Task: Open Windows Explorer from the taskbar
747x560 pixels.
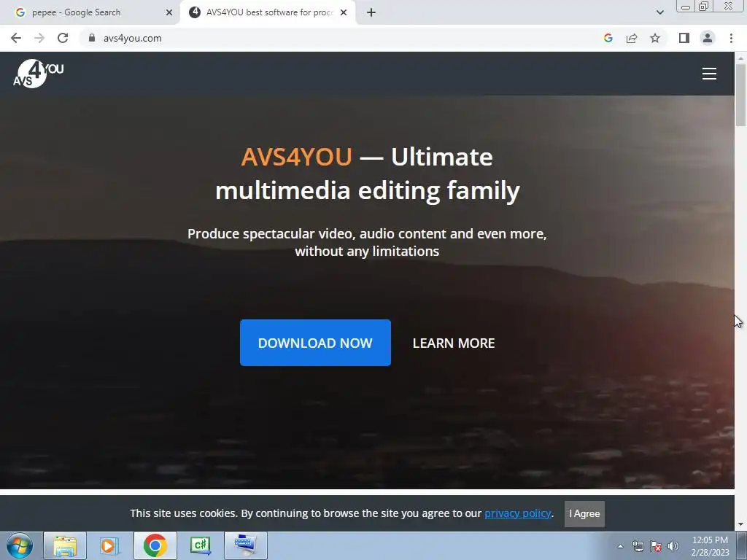Action: pyautogui.click(x=65, y=545)
